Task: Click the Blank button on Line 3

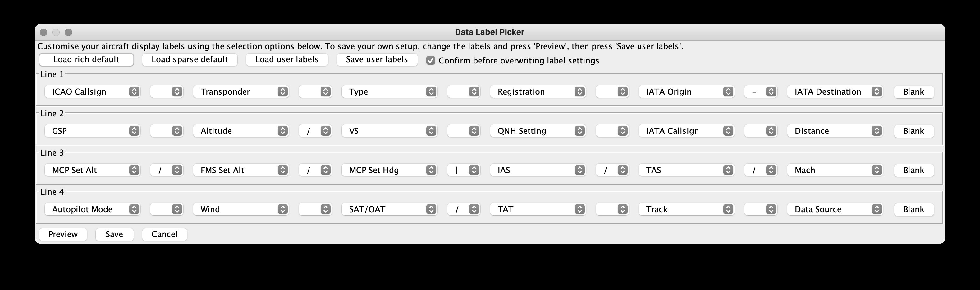Action: (914, 170)
